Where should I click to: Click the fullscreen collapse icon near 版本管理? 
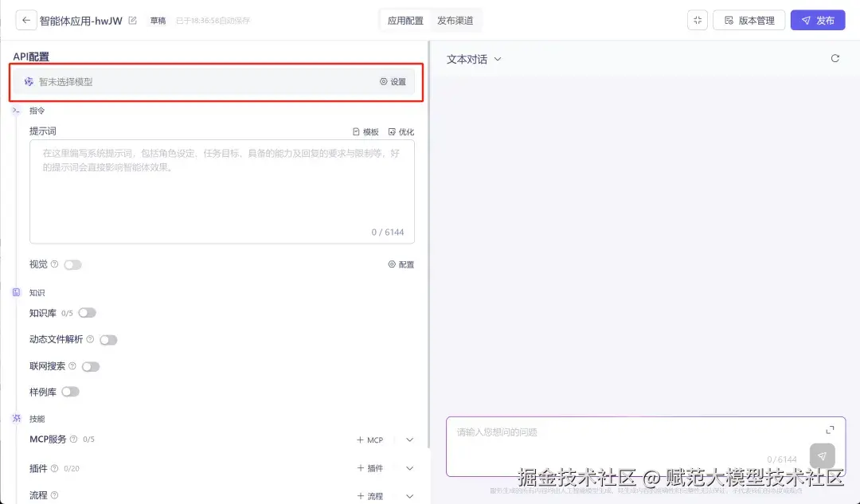click(697, 20)
